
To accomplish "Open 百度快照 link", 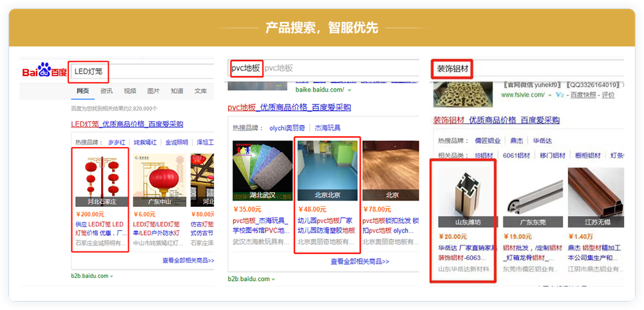I will click(x=585, y=95).
